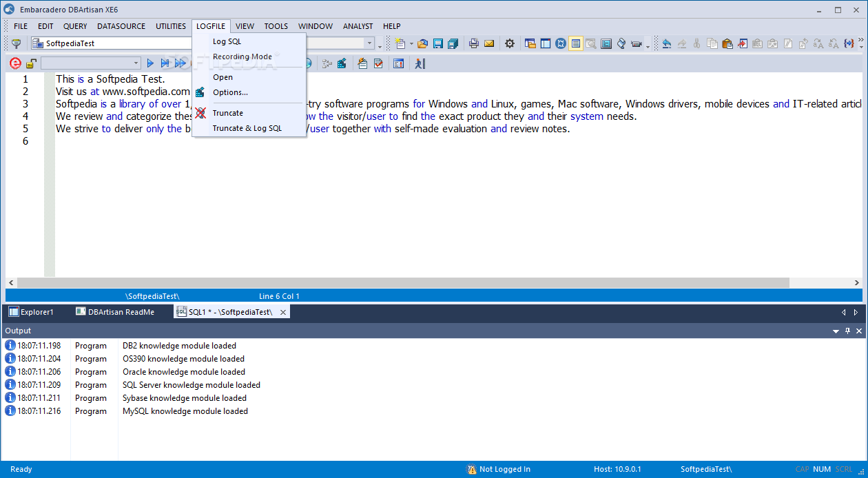This screenshot has width=868, height=478.
Task: Open the FILE menu
Action: tap(21, 26)
